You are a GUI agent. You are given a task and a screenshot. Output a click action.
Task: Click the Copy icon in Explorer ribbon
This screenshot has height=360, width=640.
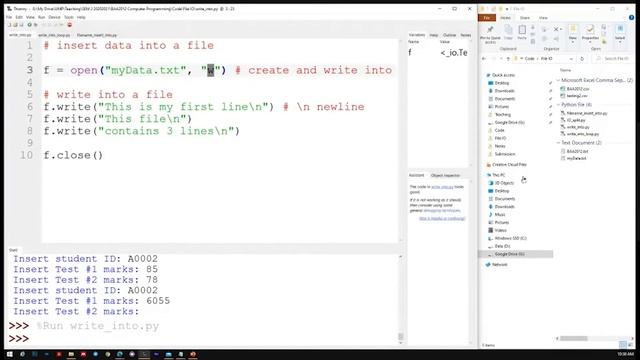[x=508, y=32]
